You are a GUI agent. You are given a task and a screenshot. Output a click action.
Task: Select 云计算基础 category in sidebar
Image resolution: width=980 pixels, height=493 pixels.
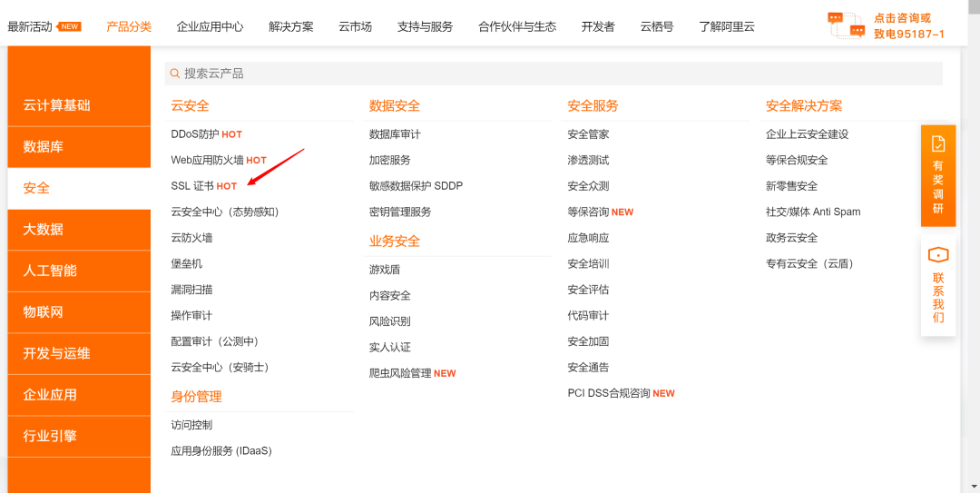pyautogui.click(x=79, y=105)
